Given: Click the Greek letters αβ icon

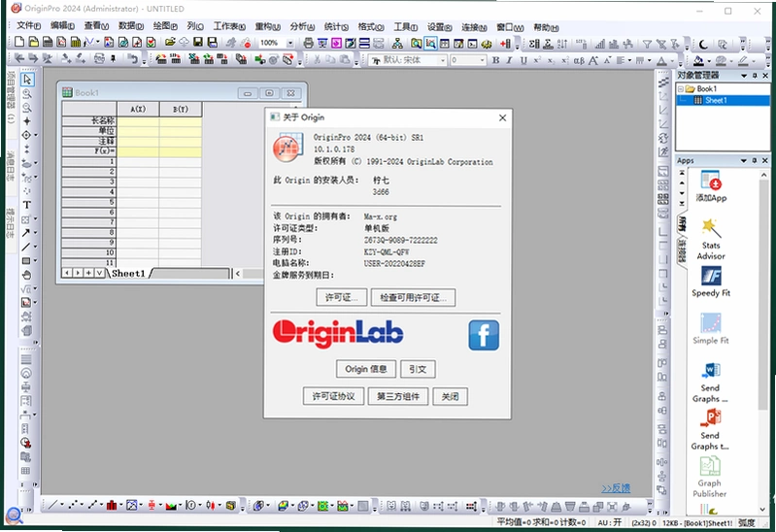Looking at the screenshot, I should coord(579,61).
